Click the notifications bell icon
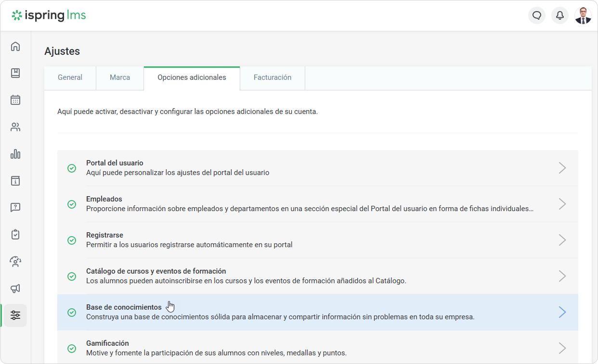 tap(560, 15)
